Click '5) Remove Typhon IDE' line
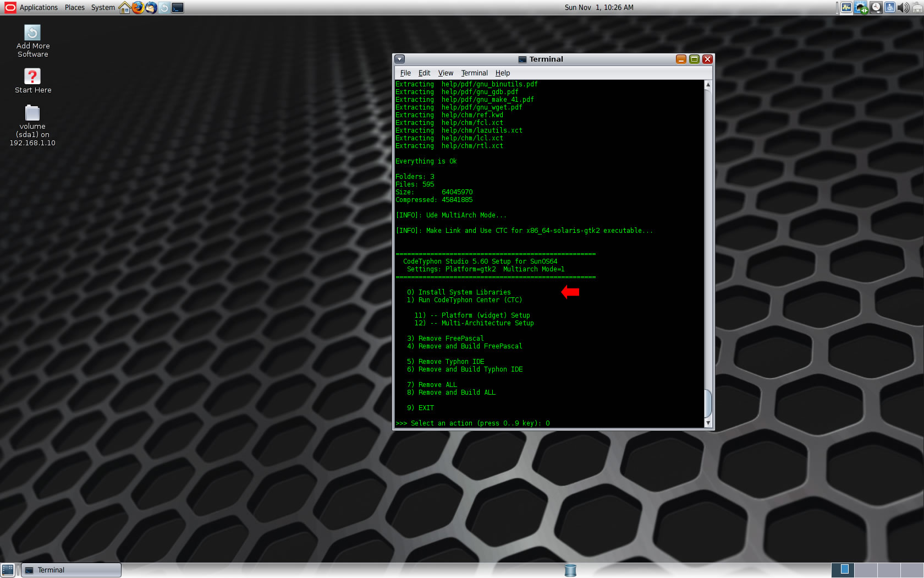 click(x=446, y=362)
